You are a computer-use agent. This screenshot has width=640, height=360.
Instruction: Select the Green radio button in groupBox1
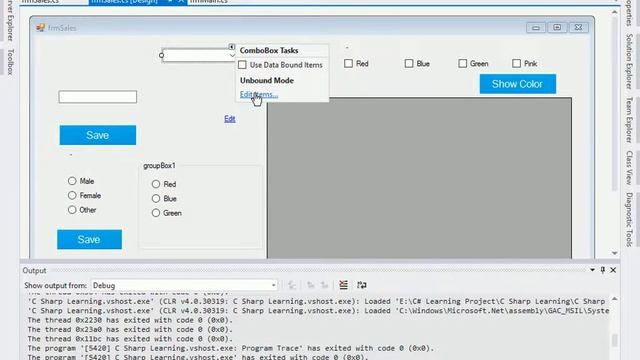coord(156,213)
